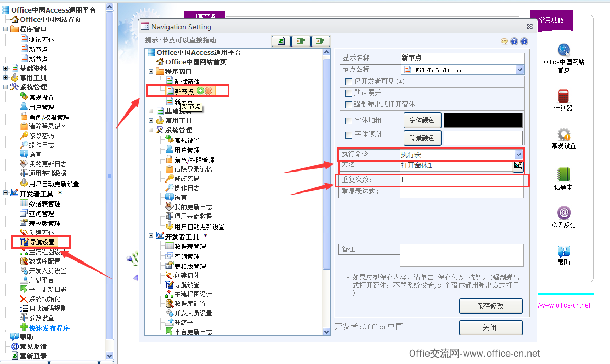The width and height of the screenshot is (610, 364).
Task: Click the 关闭 button
Action: (x=491, y=327)
